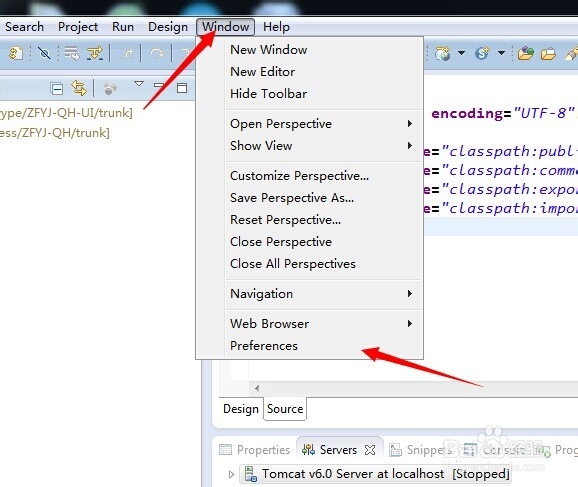Screen dimensions: 578x487
Task: Click the new server globe toolbar icon
Action: click(x=443, y=54)
